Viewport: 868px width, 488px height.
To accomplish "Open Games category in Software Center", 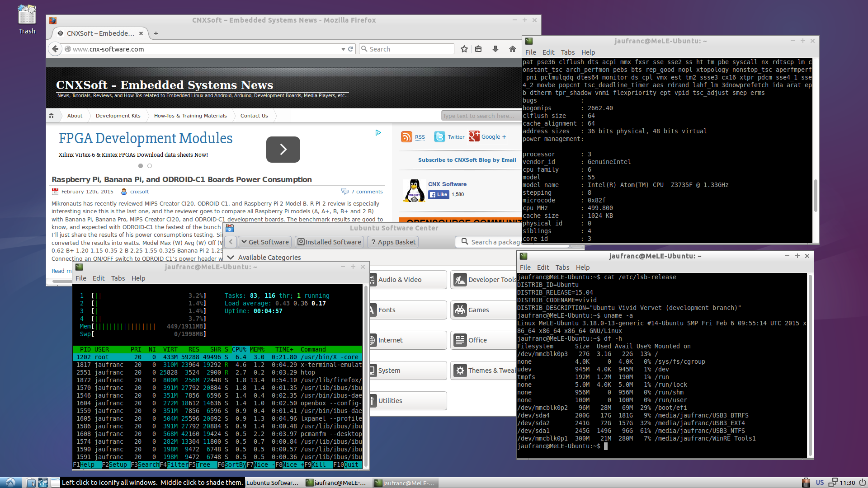I will click(x=484, y=310).
